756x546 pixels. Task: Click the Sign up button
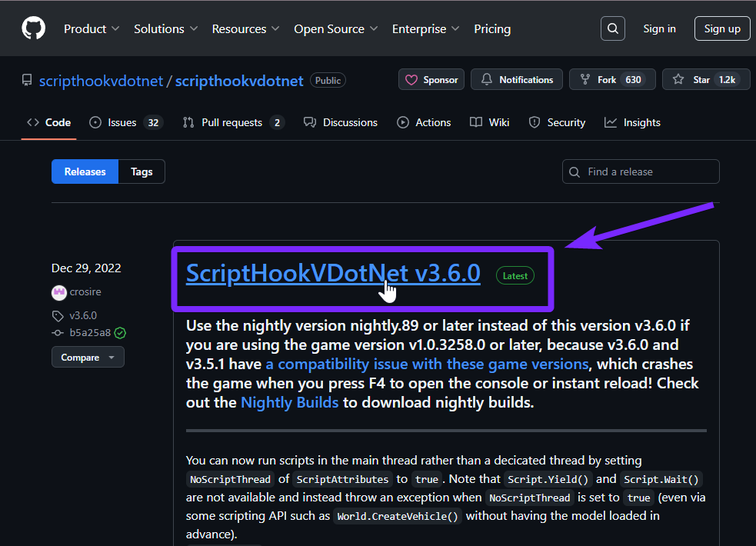pyautogui.click(x=721, y=29)
